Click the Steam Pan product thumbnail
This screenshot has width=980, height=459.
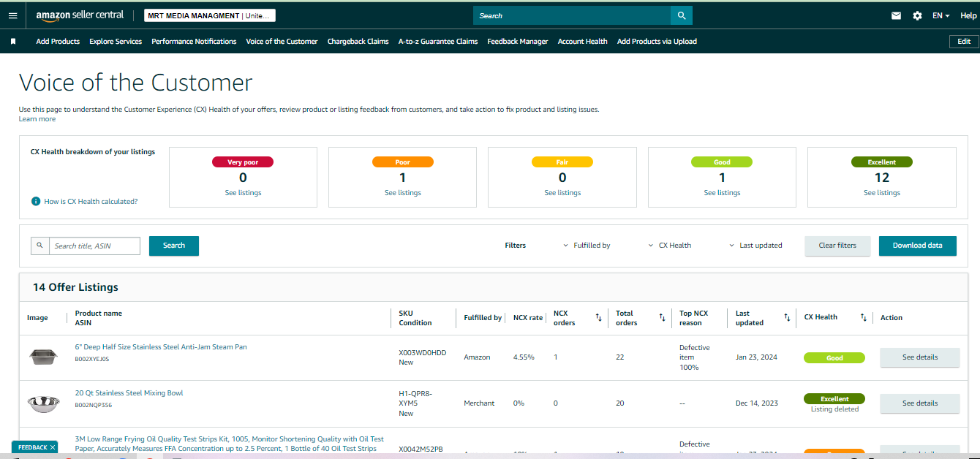[x=42, y=357]
